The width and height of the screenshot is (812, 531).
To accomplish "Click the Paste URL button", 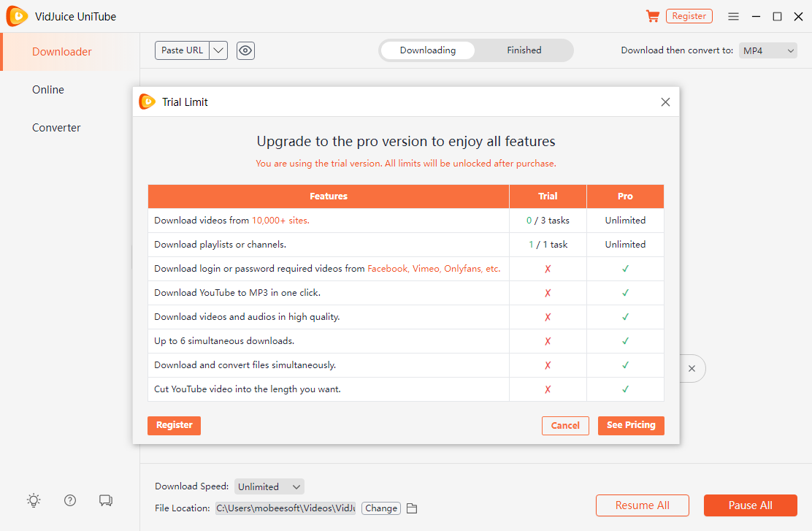I will tap(183, 50).
